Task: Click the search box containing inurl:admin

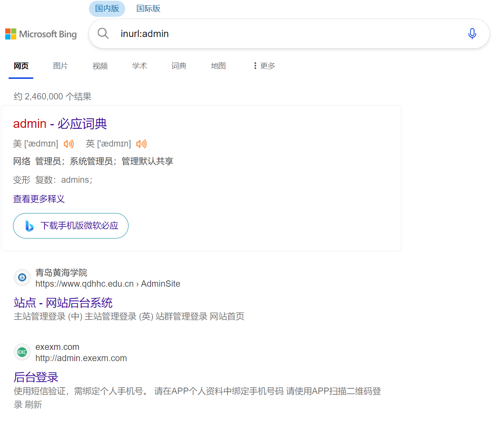Action: [289, 34]
